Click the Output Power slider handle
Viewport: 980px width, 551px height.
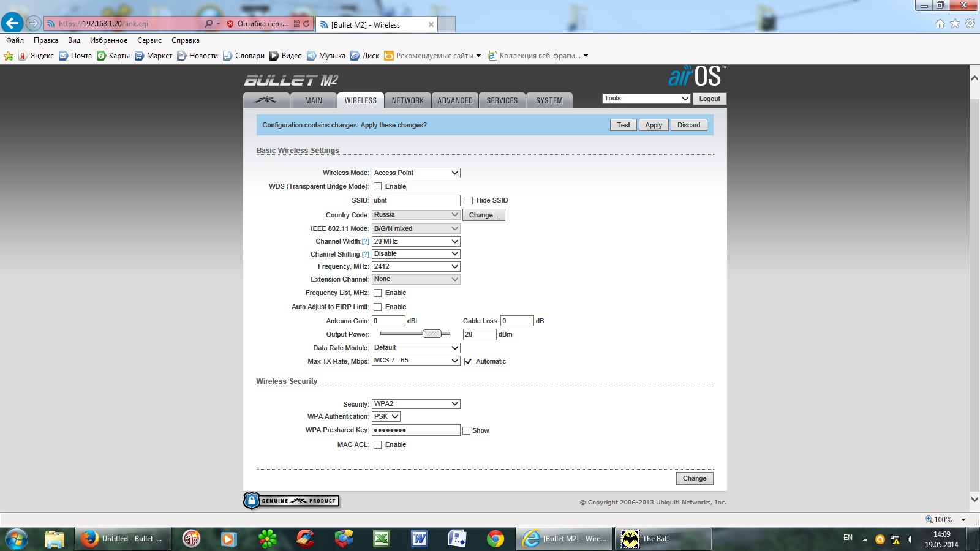point(432,334)
